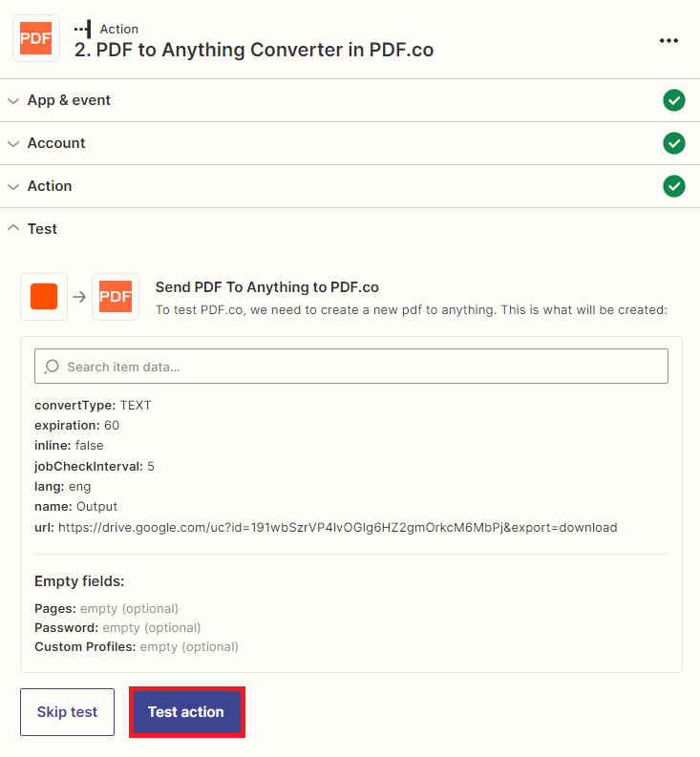The image size is (700, 757).
Task: Open the three-dot more options menu
Action: [668, 40]
